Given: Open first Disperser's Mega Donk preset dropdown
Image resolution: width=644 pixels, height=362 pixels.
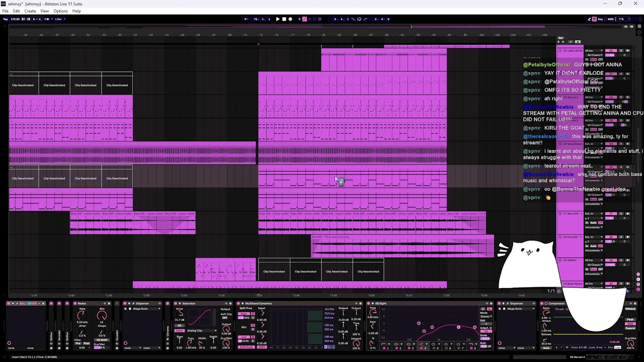Looking at the screenshot, I should 146,309.
